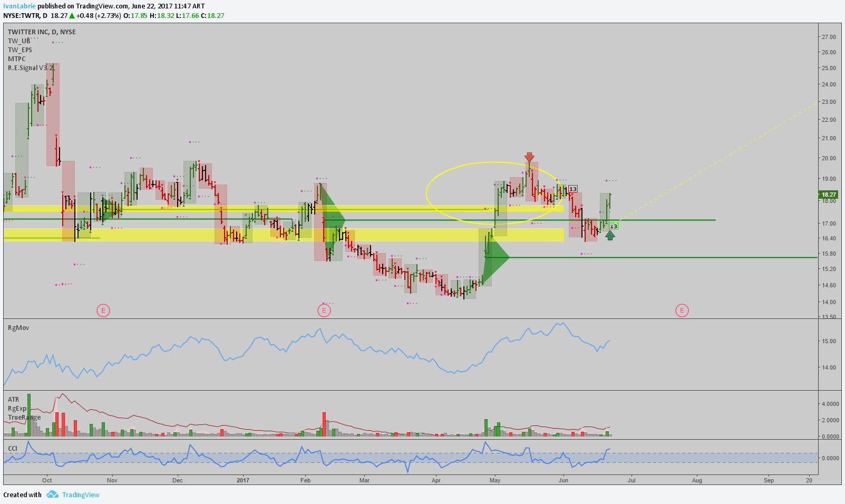Viewport: 845px width, 504px height.
Task: Click the TradingView cloud logo icon
Action: (52, 495)
